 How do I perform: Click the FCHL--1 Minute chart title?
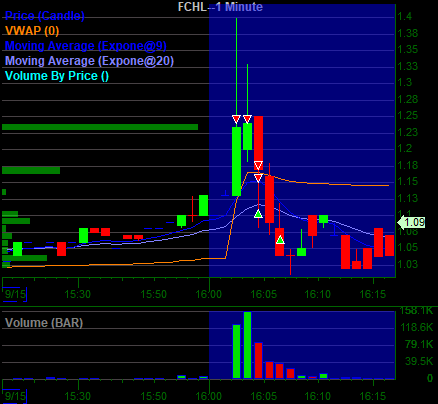click(x=220, y=7)
